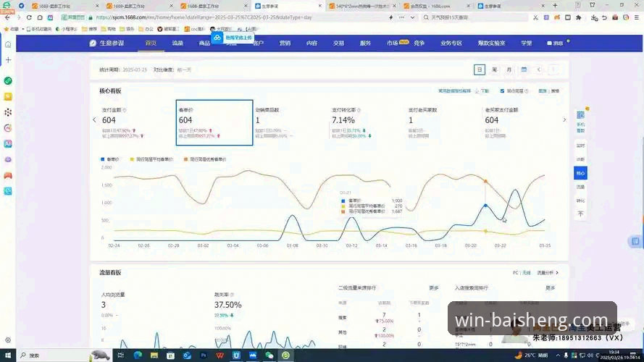Open 常用数据指标解释 link
644x362 pixels.
point(454,91)
